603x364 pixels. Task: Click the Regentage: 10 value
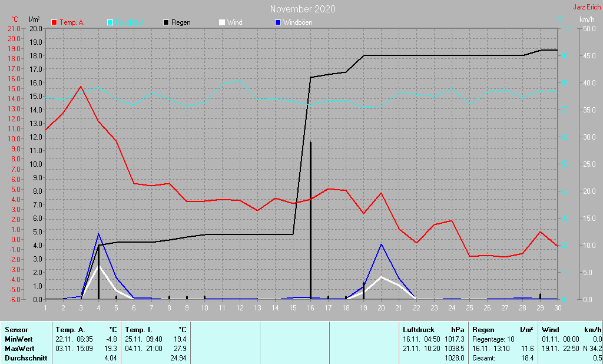pyautogui.click(x=495, y=339)
